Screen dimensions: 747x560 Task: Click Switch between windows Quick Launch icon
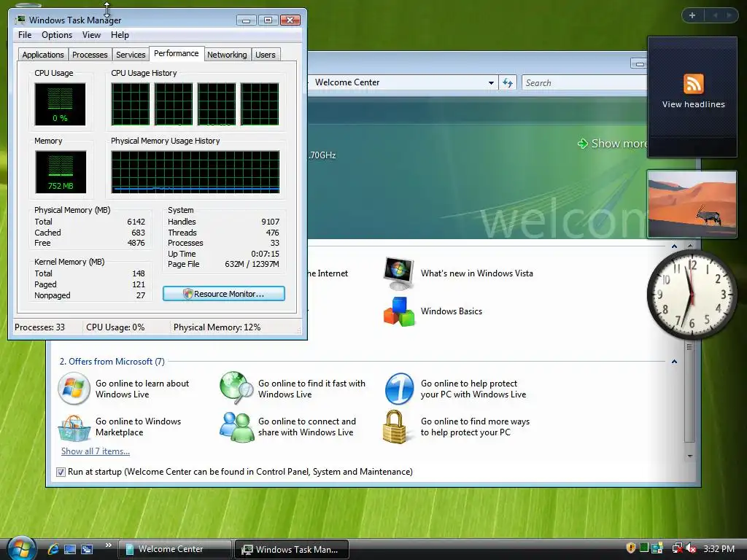point(87,549)
